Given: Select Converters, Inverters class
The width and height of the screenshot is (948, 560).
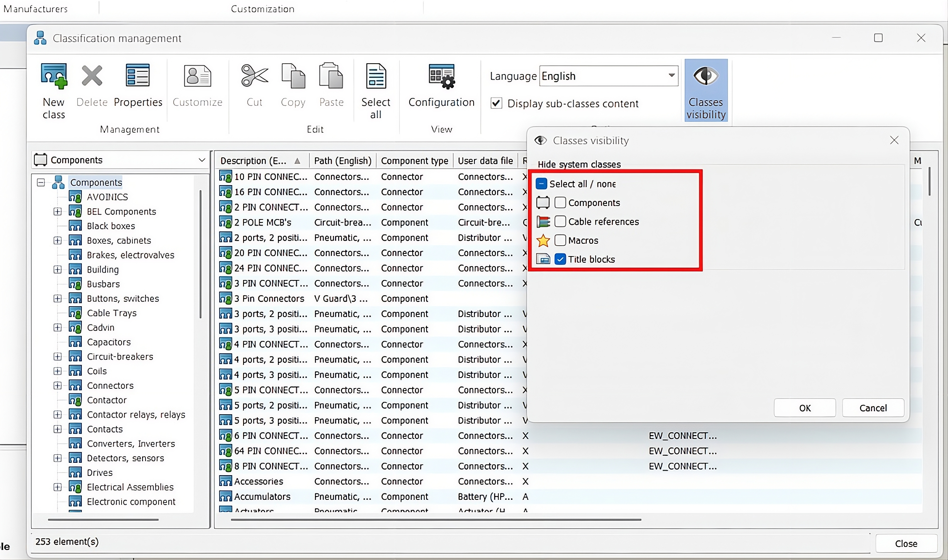Looking at the screenshot, I should (x=131, y=444).
